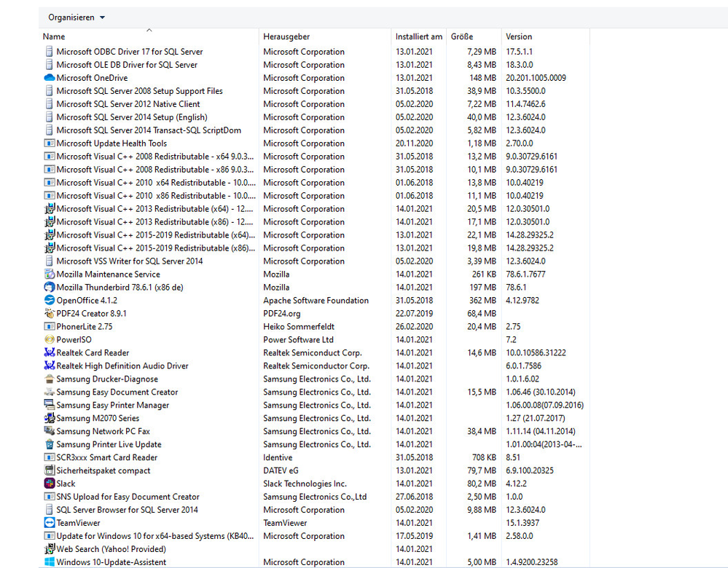The height and width of the screenshot is (568, 728).
Task: Click the PowerISO disc icon
Action: point(50,339)
